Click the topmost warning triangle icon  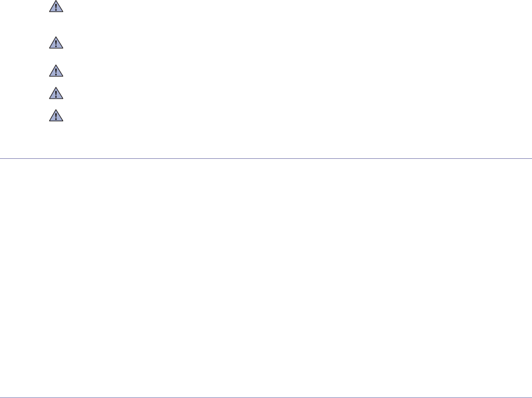[57, 8]
